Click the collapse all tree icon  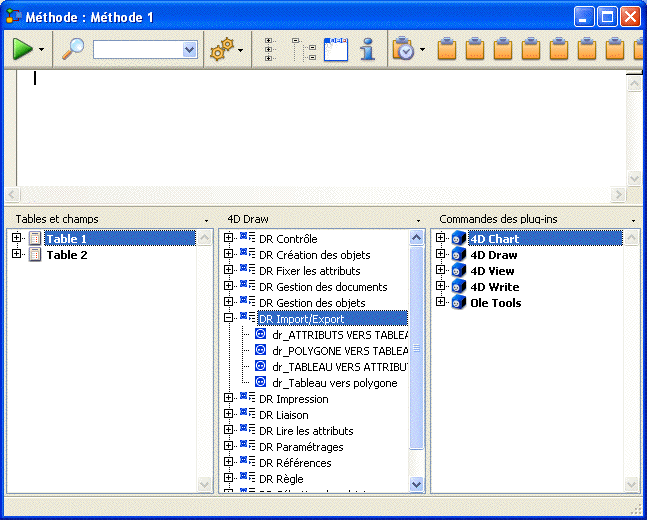(303, 49)
